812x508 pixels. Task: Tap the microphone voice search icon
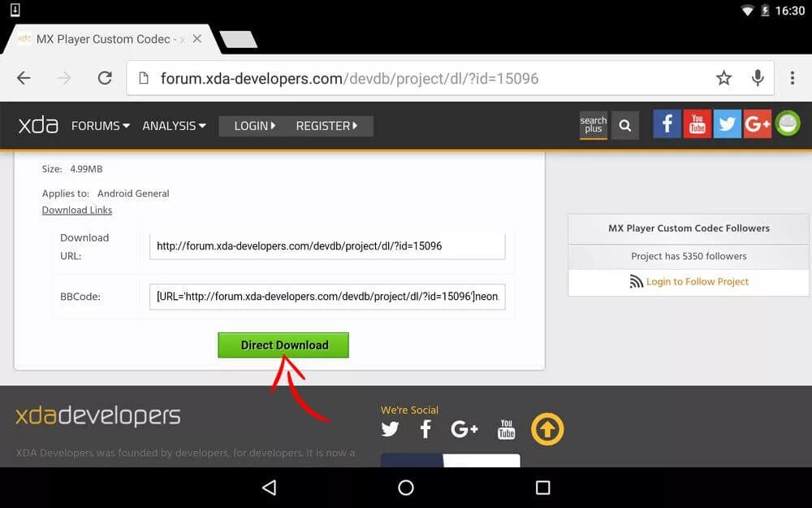[758, 78]
